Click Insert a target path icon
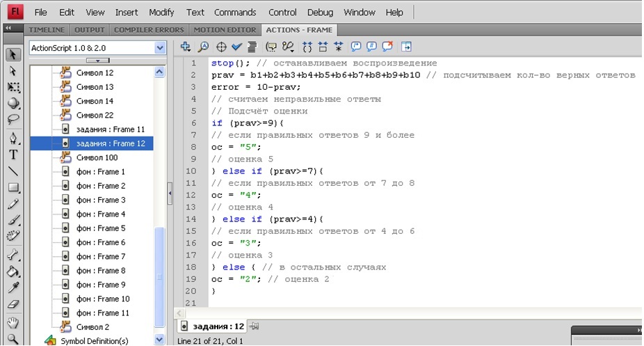 221,47
